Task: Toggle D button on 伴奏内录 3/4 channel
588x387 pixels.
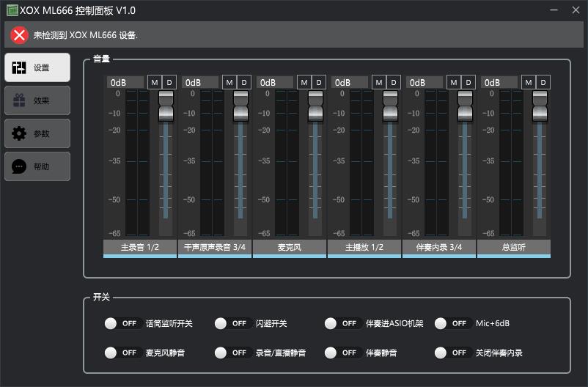Action: [468, 83]
